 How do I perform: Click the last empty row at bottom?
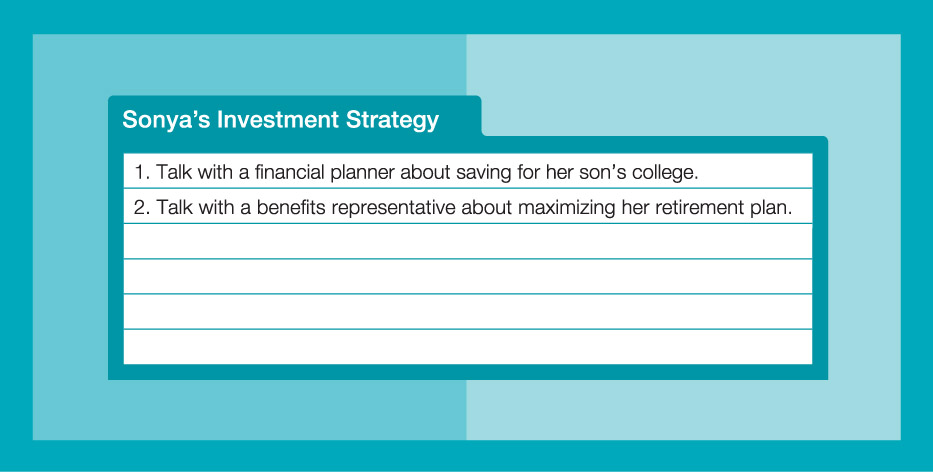point(467,347)
